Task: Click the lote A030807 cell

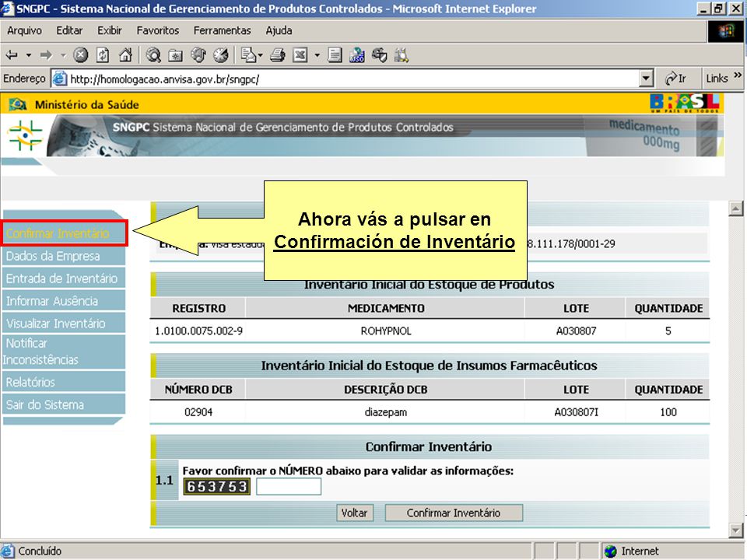Action: 576,331
